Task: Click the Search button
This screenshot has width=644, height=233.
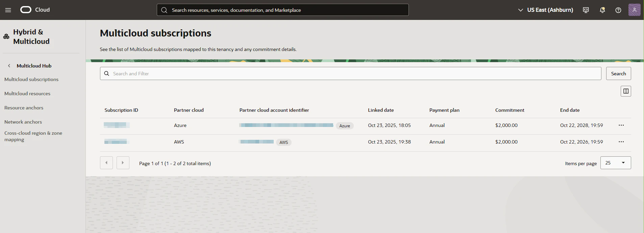Action: point(618,74)
